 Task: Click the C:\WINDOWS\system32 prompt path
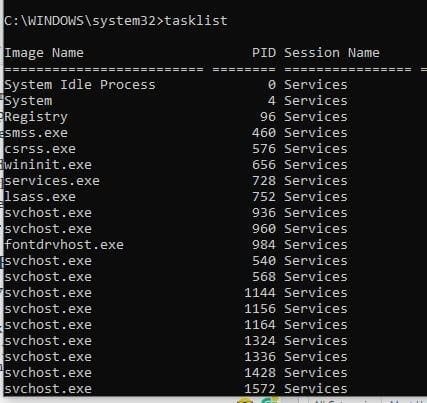[80, 21]
